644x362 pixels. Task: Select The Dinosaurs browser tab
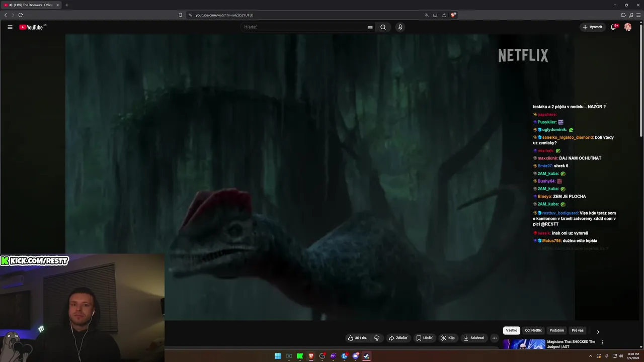(31, 5)
